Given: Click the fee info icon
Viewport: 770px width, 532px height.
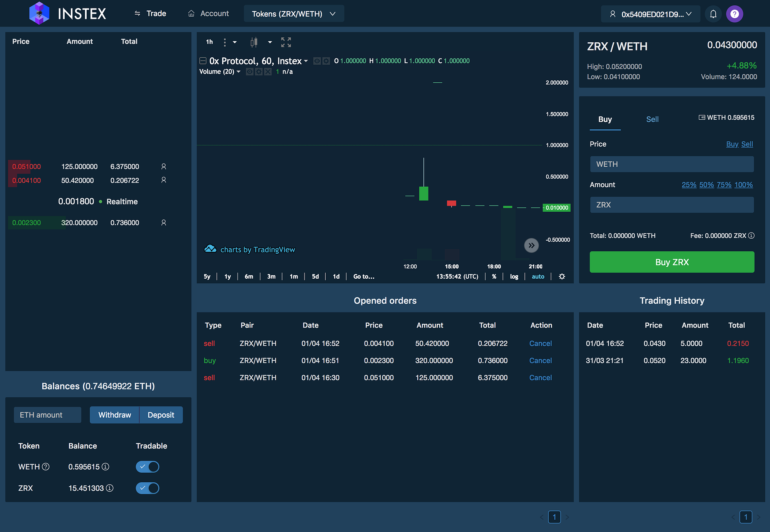Looking at the screenshot, I should coord(751,236).
